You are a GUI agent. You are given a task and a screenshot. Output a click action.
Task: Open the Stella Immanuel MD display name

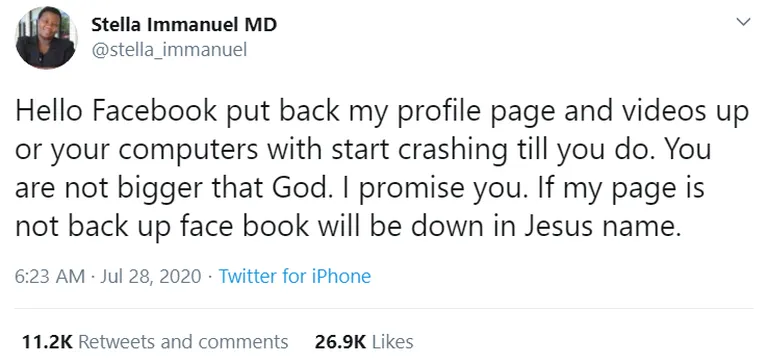[184, 25]
